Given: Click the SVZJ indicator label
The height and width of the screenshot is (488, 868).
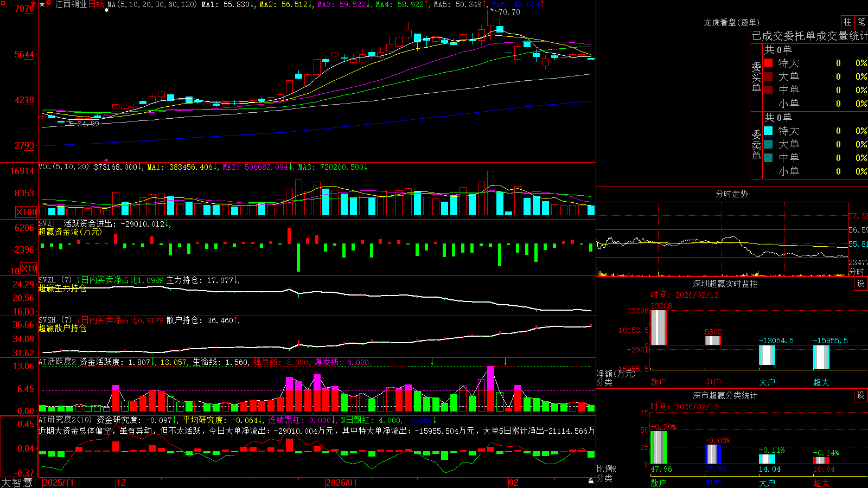Looking at the screenshot, I should coord(47,223).
